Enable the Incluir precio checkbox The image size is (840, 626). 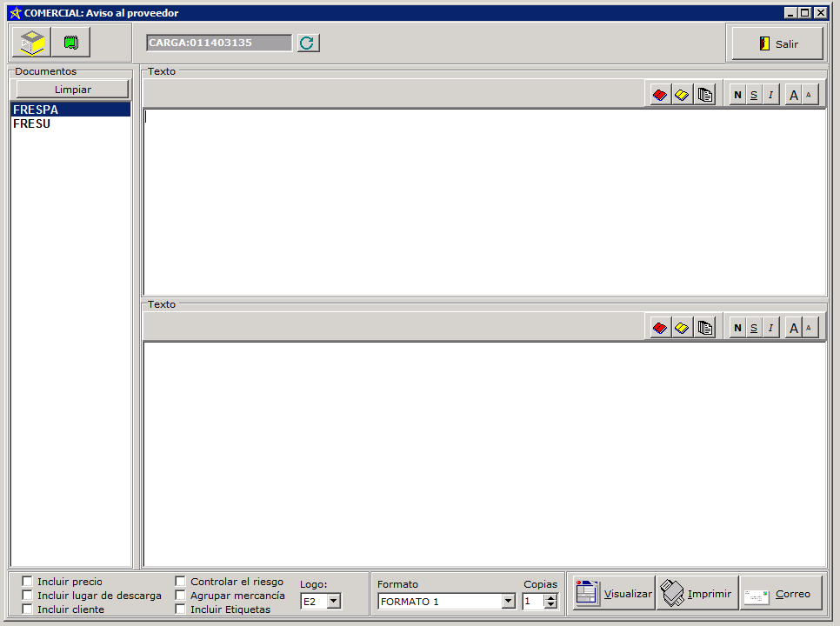(28, 582)
